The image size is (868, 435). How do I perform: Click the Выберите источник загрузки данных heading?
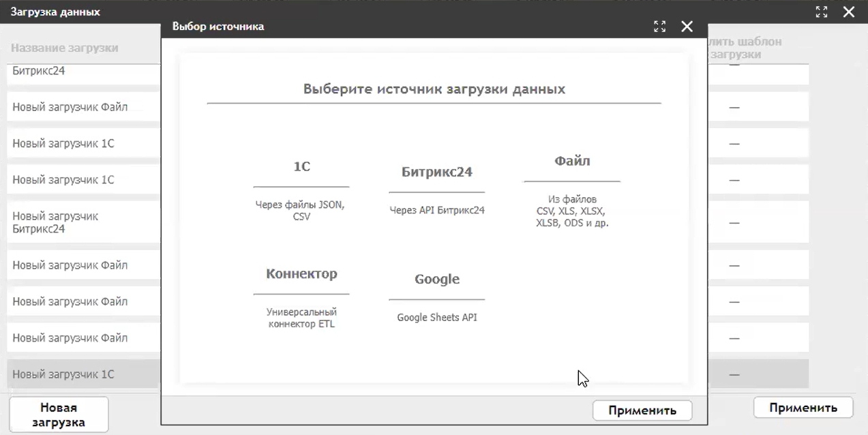[x=434, y=89]
